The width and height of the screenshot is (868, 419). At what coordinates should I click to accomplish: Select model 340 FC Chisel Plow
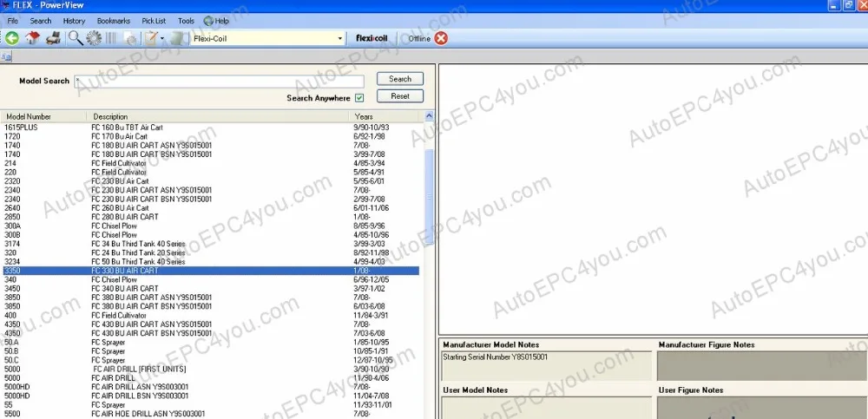210,279
